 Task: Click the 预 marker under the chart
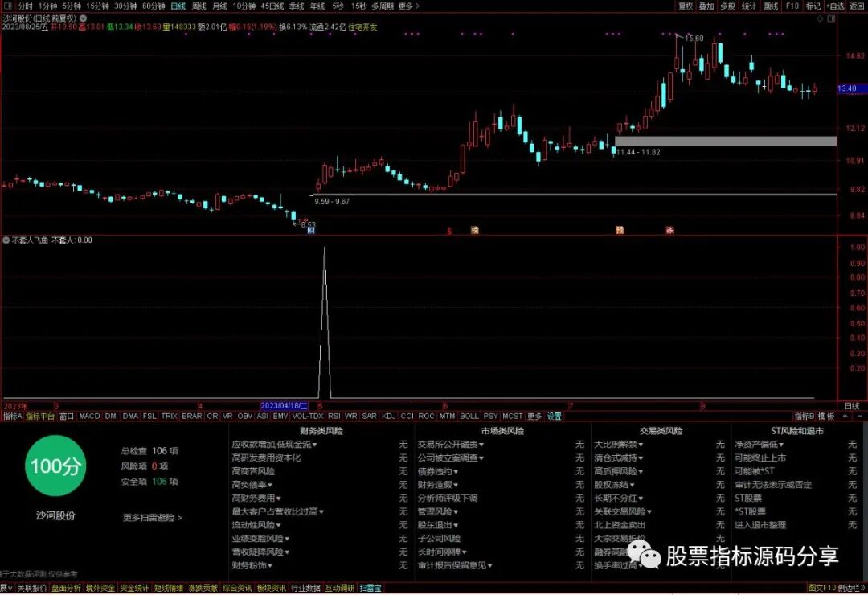(620, 230)
